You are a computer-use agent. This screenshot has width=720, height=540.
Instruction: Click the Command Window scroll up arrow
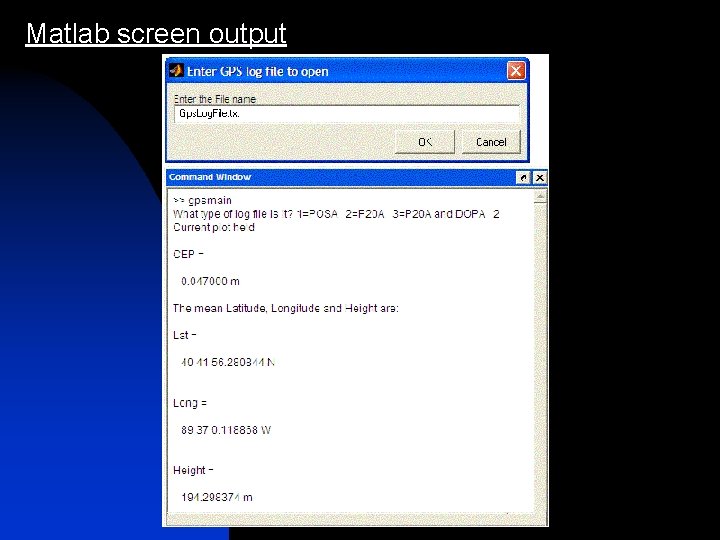[540, 197]
